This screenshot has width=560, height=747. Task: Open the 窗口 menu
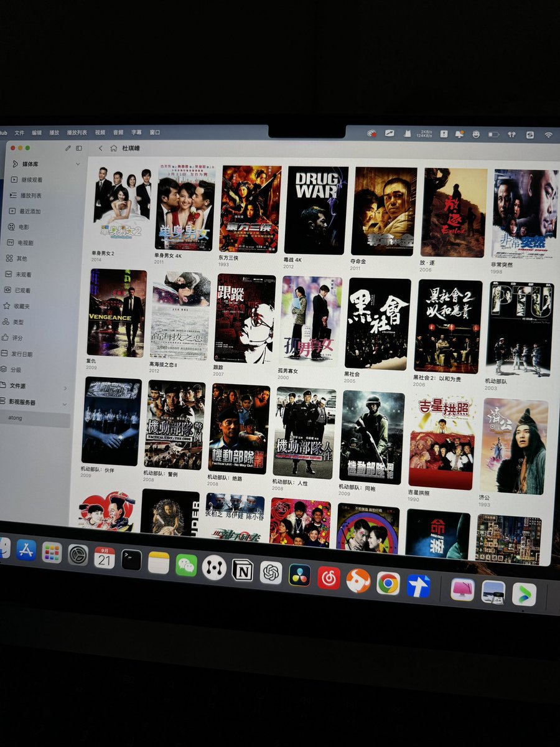click(x=155, y=133)
